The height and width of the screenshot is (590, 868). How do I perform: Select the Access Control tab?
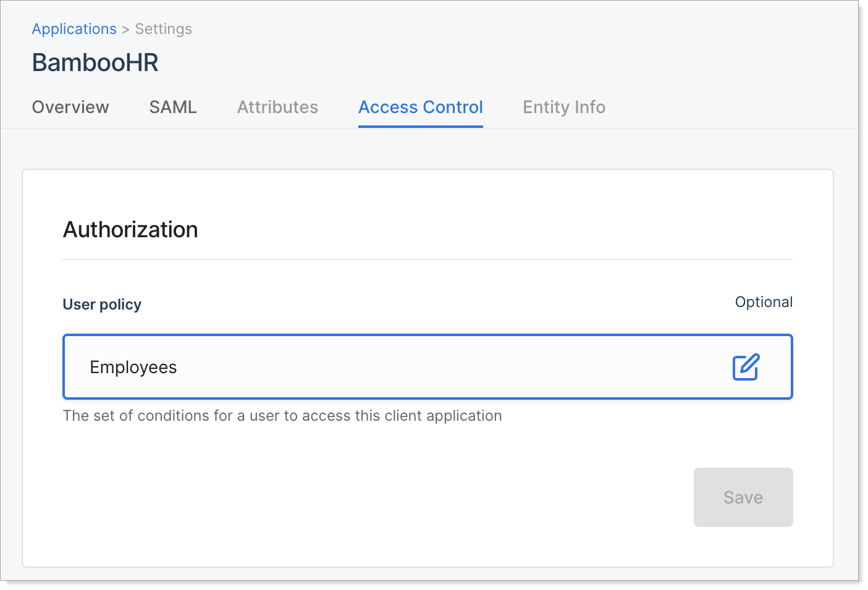(x=421, y=107)
